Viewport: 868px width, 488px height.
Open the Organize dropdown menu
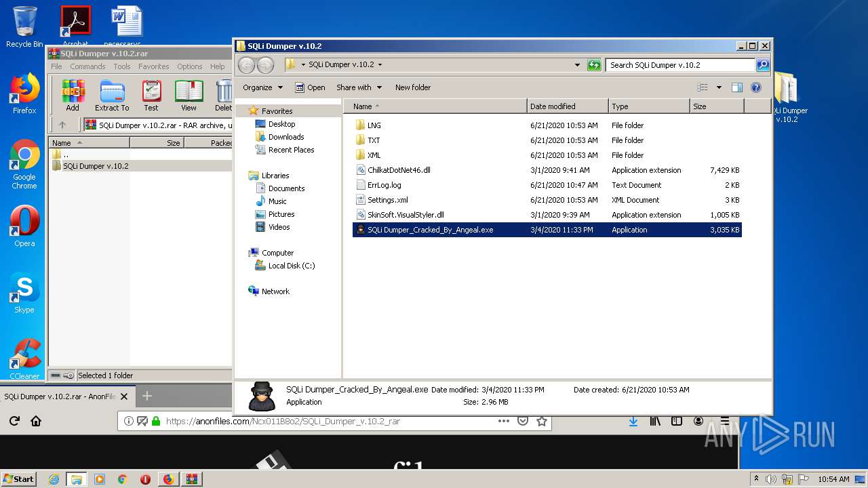(262, 87)
